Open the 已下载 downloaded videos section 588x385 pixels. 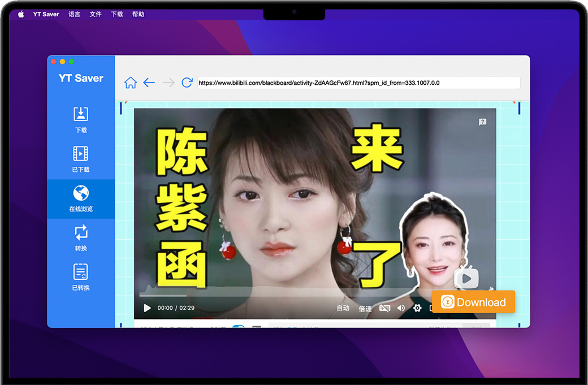pyautogui.click(x=81, y=159)
